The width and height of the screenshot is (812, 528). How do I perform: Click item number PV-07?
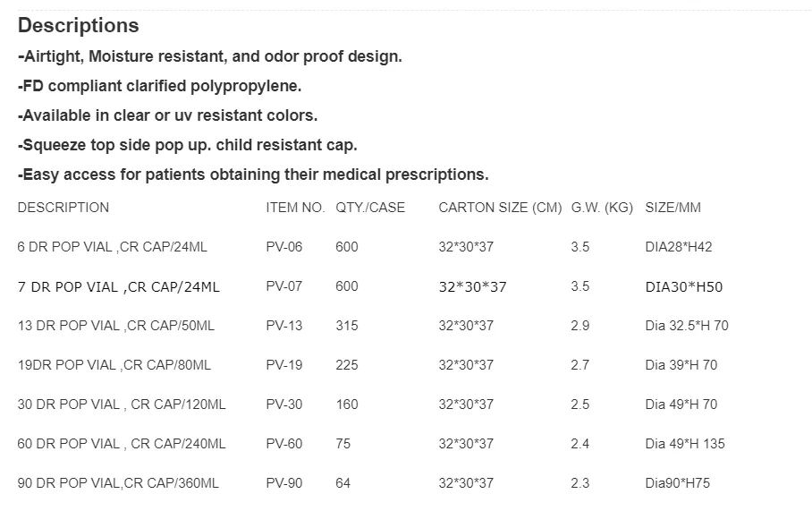pyautogui.click(x=284, y=286)
